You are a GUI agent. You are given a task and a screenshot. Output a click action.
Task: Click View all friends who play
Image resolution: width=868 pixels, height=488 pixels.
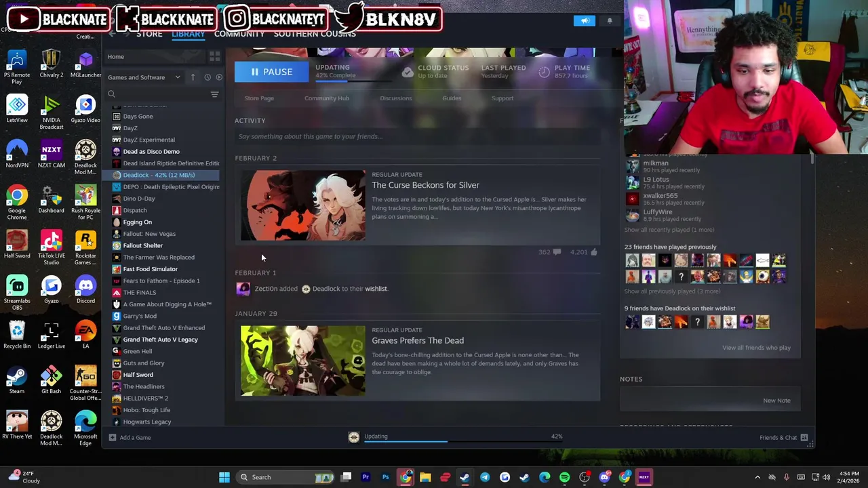tap(756, 348)
